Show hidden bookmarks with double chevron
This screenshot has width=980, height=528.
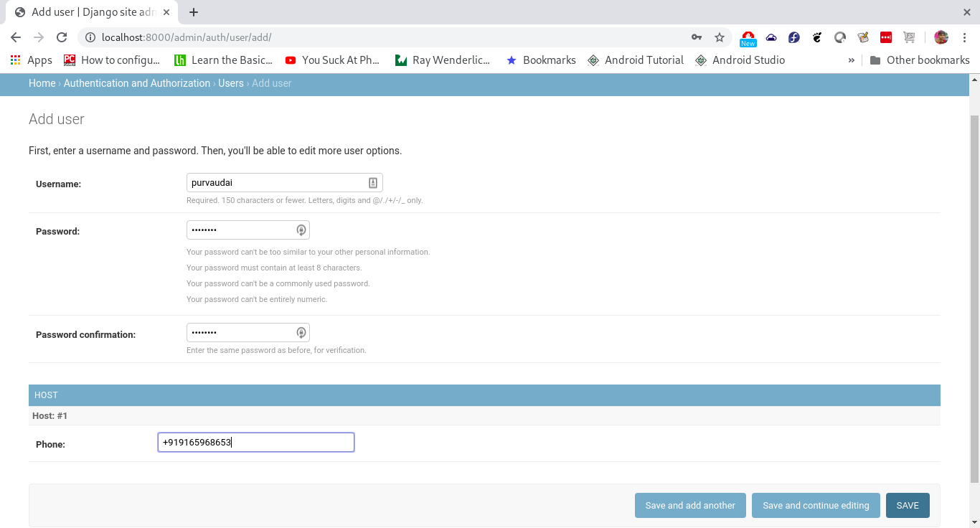coord(852,60)
